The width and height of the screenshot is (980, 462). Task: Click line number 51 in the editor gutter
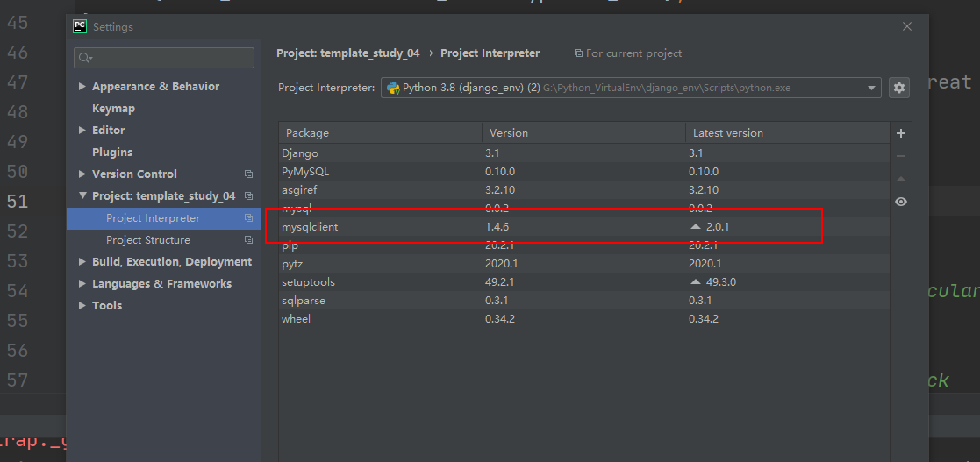point(18,201)
